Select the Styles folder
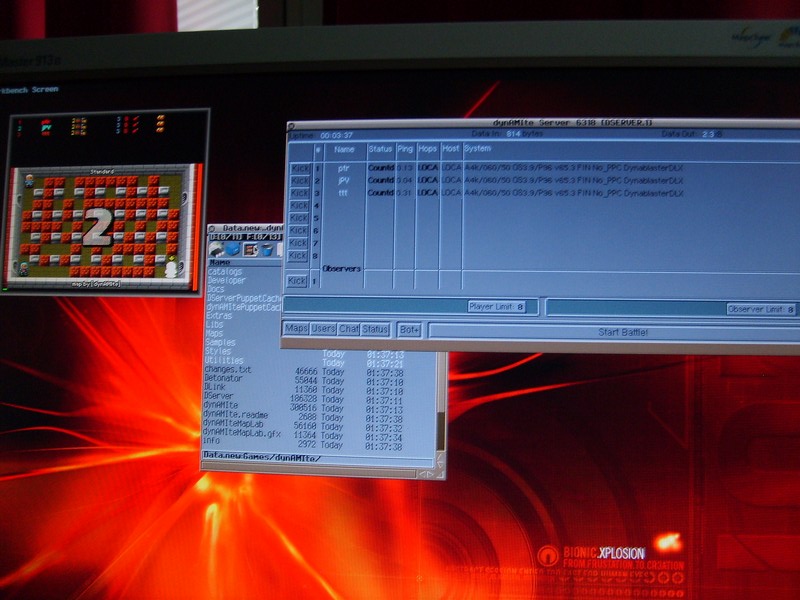Viewport: 800px width, 600px height. (x=218, y=351)
